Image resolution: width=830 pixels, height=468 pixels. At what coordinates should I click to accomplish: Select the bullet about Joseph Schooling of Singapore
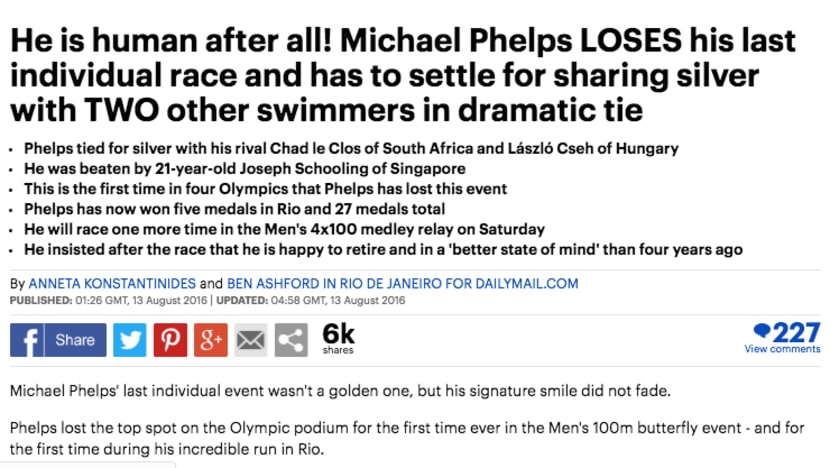point(245,168)
